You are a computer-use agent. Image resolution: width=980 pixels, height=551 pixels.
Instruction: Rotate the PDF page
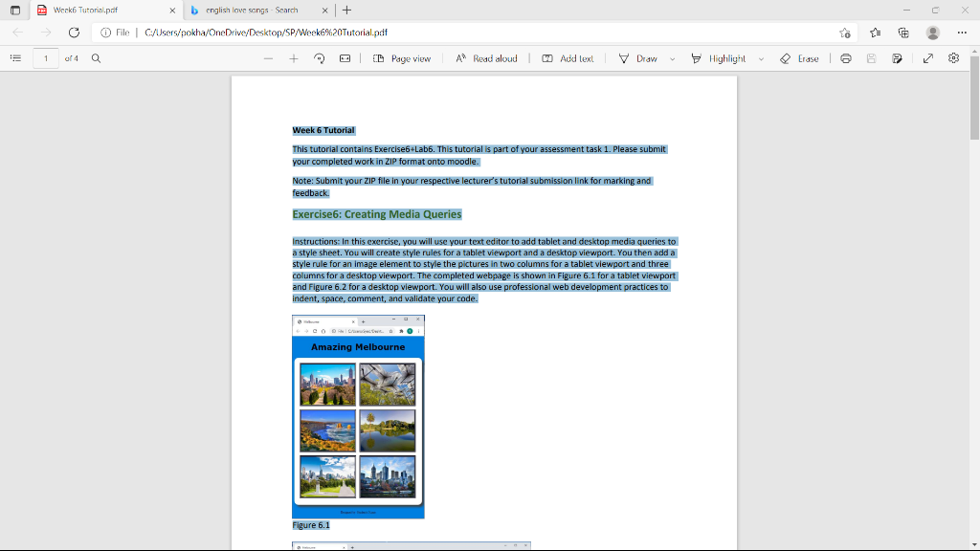[x=320, y=58]
